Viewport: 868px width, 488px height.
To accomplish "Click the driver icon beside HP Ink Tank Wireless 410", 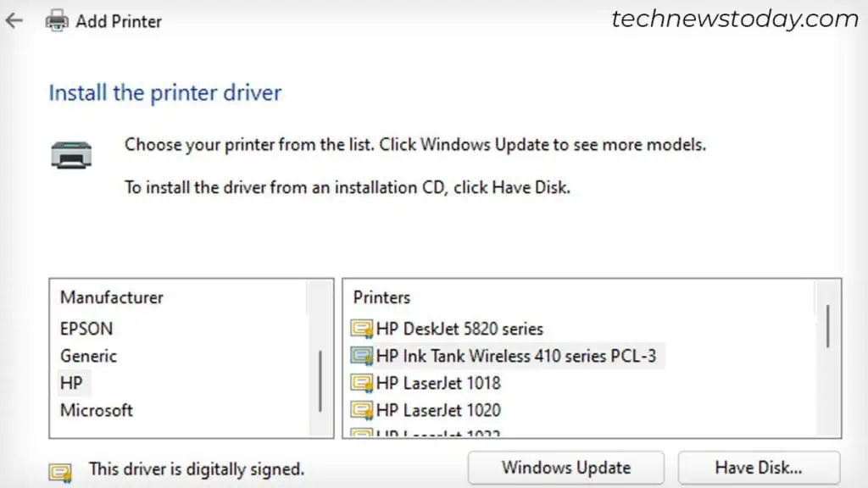I will 364,356.
